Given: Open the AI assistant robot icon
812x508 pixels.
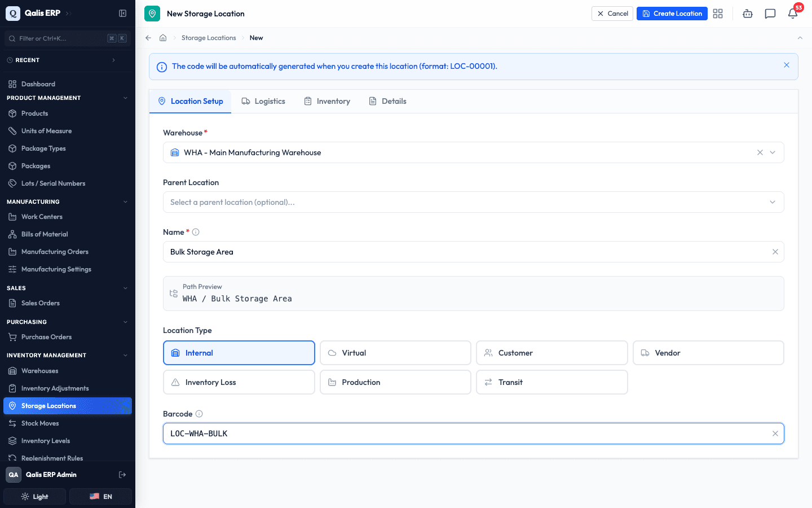Looking at the screenshot, I should coord(748,14).
